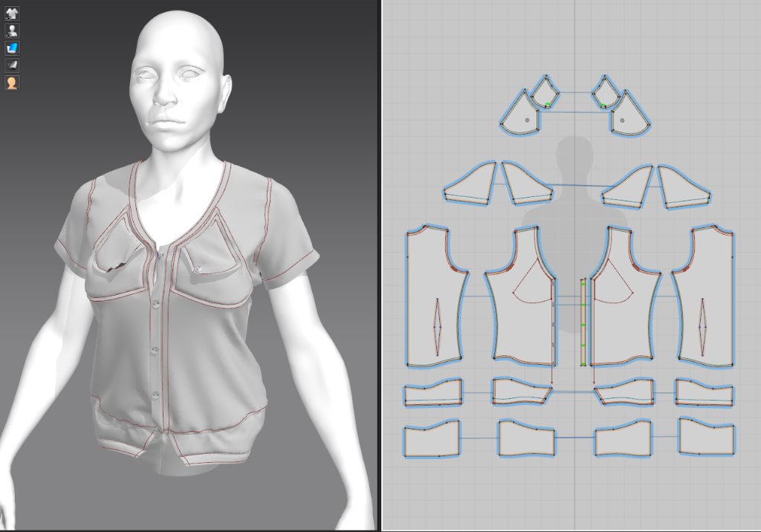The image size is (761, 532).
Task: Toggle the Show Garment t-shirt icon
Action: [x=12, y=13]
